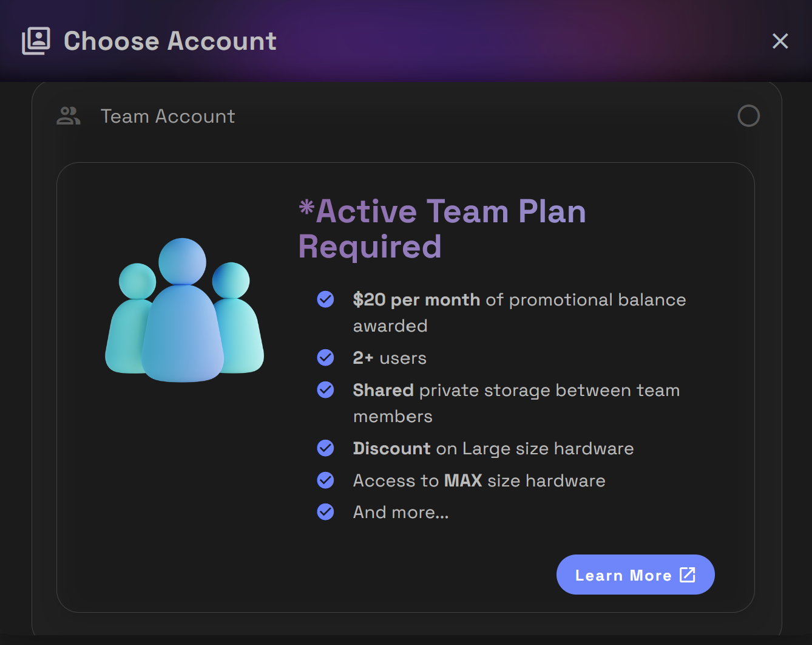Click checkmark beside 2+ users

coord(325,358)
